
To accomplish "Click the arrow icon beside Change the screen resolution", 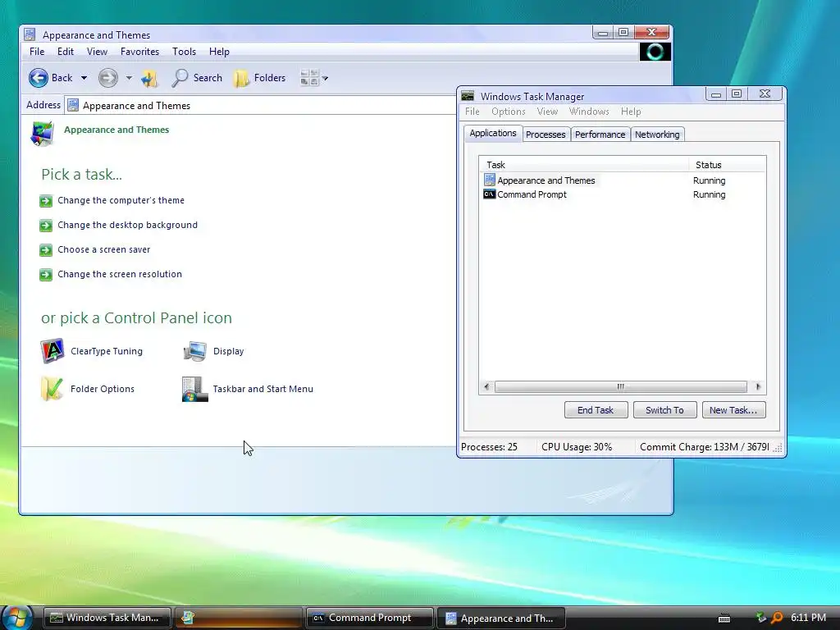I will pos(46,275).
